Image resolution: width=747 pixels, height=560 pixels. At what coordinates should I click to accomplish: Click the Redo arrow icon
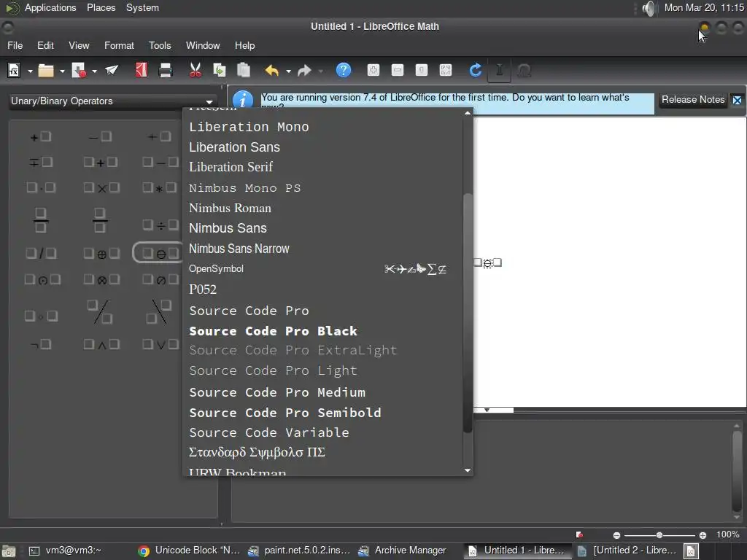click(x=304, y=71)
